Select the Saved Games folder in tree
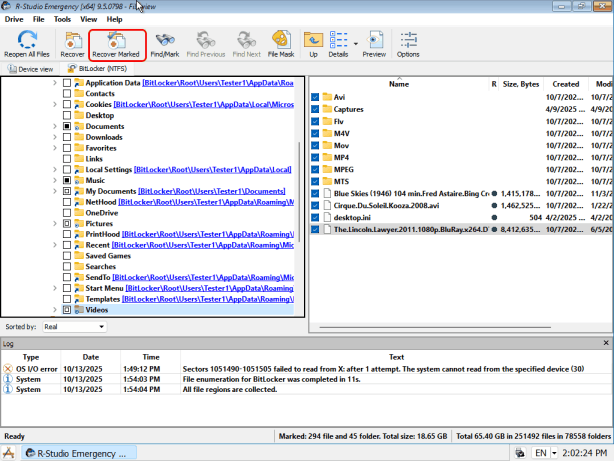 point(108,256)
